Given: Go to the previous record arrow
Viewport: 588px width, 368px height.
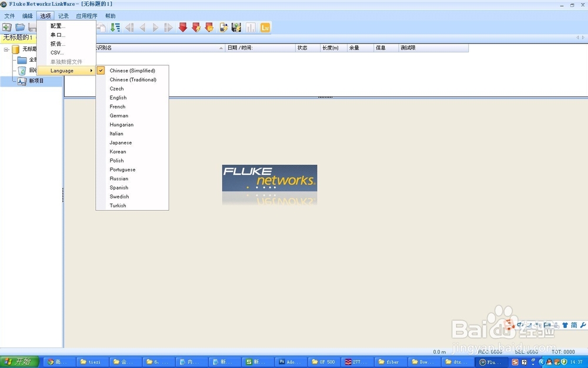Looking at the screenshot, I should point(142,28).
